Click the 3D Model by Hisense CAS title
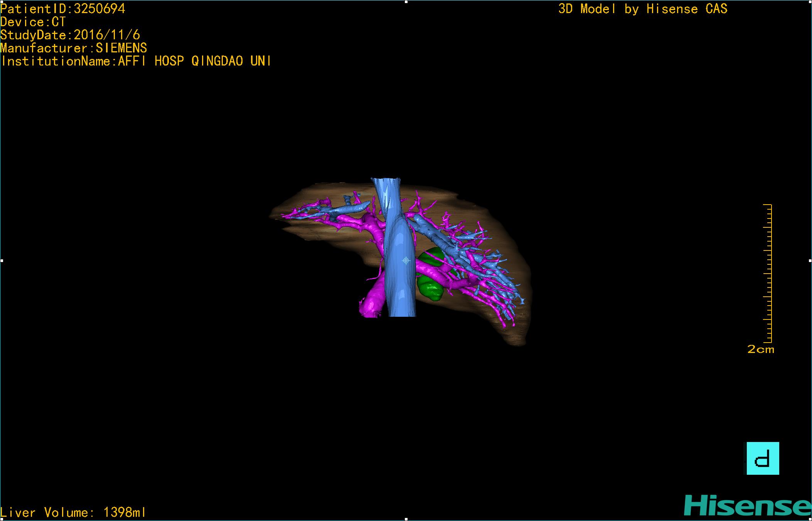Screen dimensions: 812x521 (x=642, y=9)
